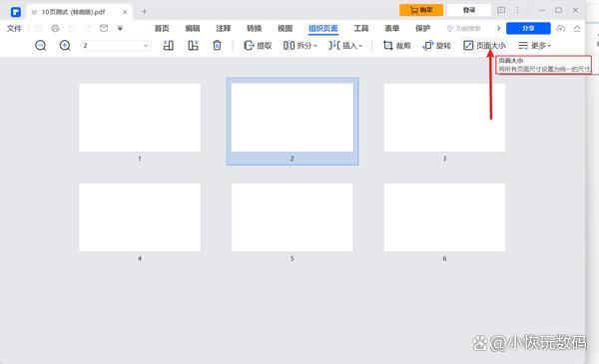Select page 1 thumbnail
This screenshot has height=364, width=599.
[140, 118]
